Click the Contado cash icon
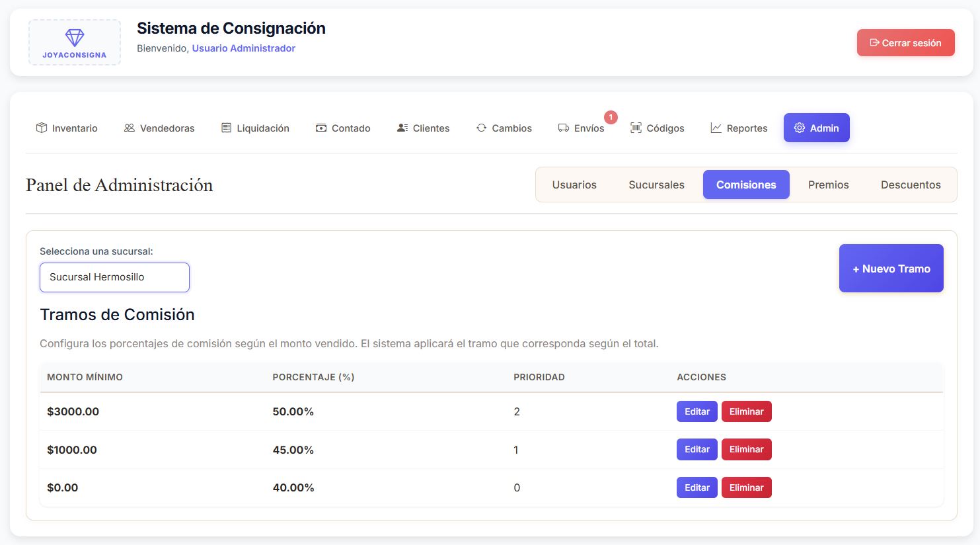980x545 pixels. click(x=321, y=128)
